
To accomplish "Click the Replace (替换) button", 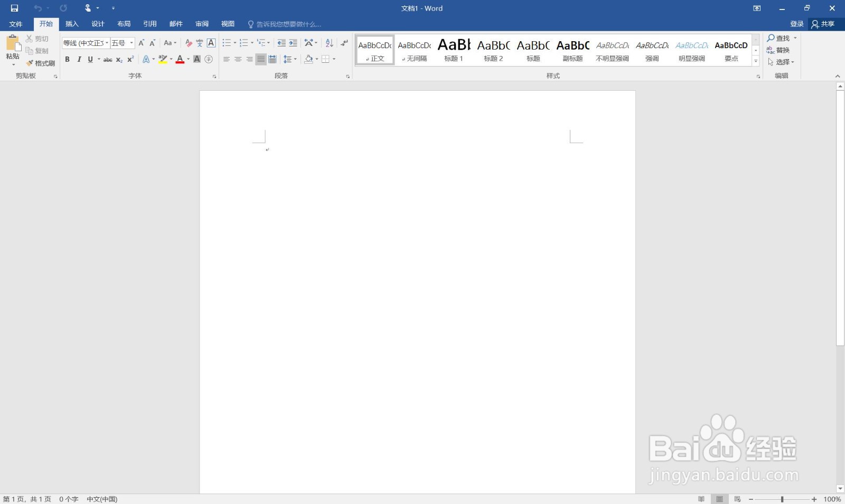I will tap(778, 50).
